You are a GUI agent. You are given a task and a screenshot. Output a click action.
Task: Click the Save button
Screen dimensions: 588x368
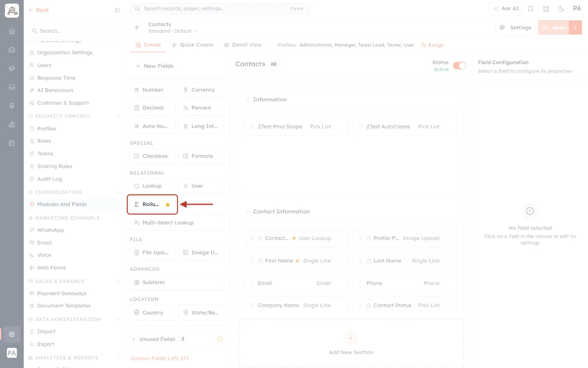(554, 27)
